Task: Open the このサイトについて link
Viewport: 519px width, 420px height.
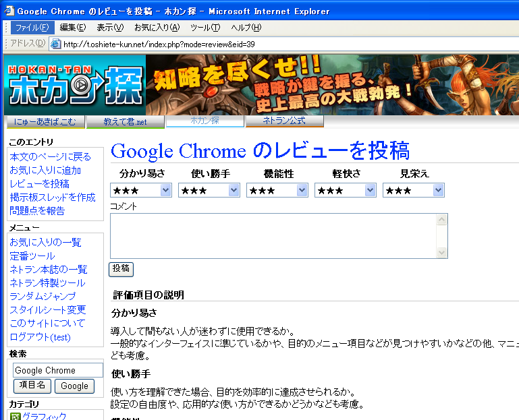Action: 47,324
